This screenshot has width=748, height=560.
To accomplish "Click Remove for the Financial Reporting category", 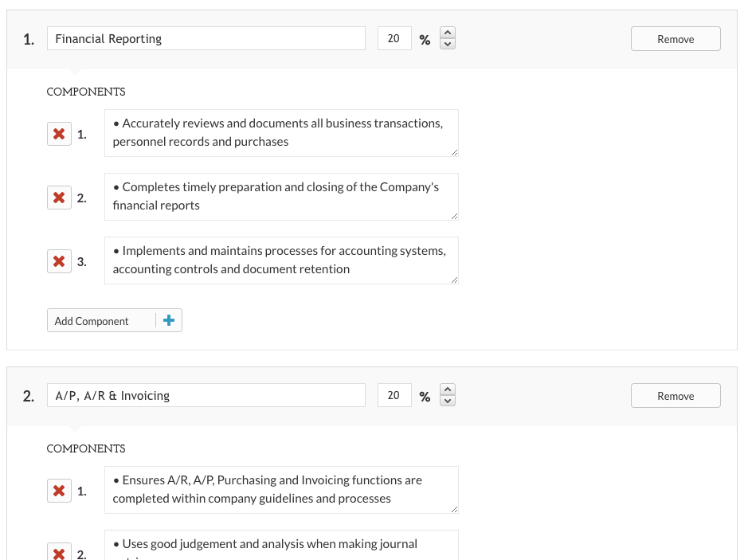I will click(675, 38).
